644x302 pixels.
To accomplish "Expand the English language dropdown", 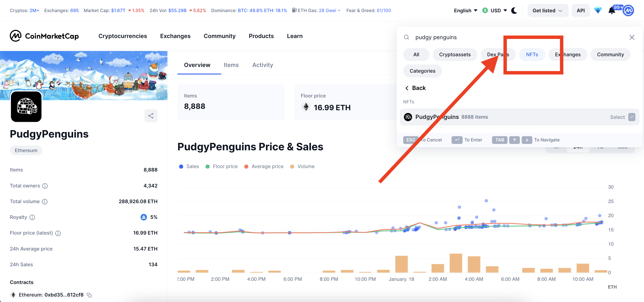I will [465, 10].
